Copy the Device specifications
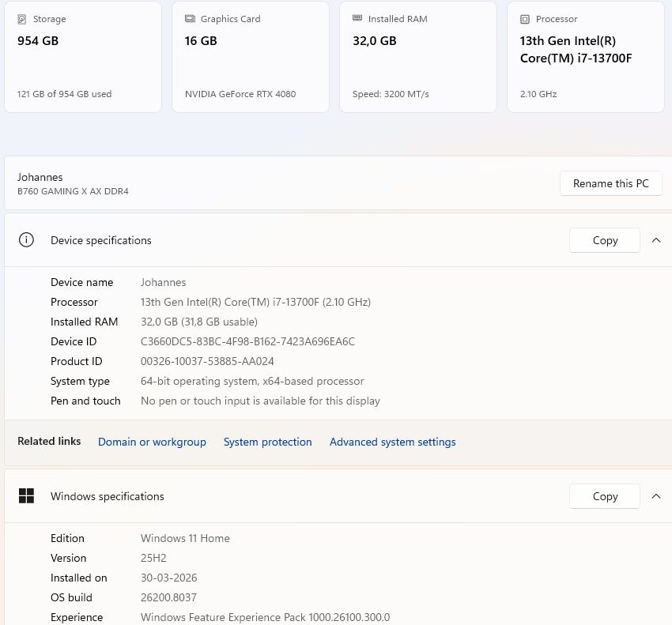 point(605,240)
